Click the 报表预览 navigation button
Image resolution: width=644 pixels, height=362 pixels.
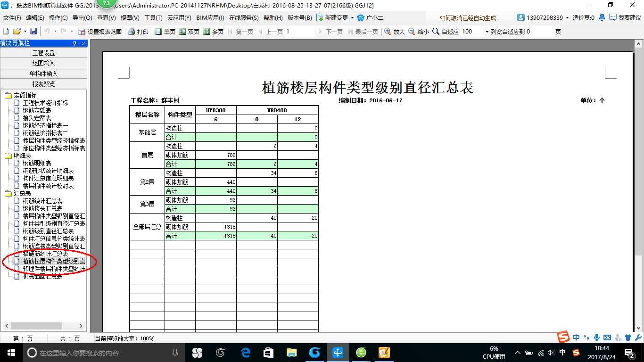43,84
